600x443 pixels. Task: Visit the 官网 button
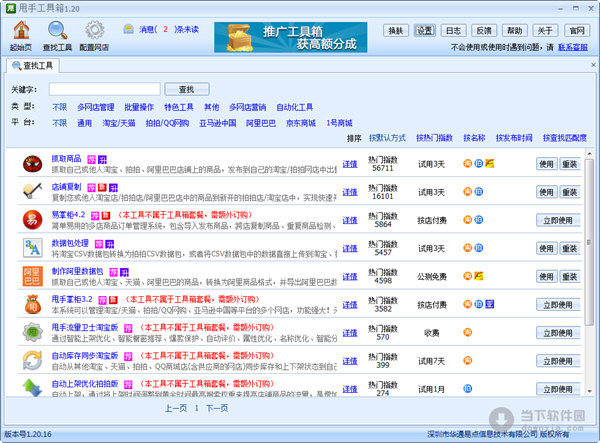(x=577, y=31)
